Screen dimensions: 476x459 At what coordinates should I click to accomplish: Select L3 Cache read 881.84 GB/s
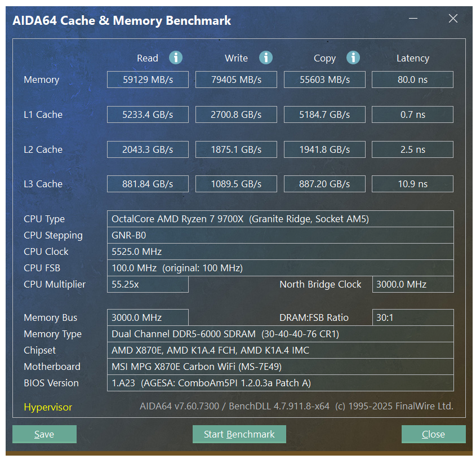148,184
